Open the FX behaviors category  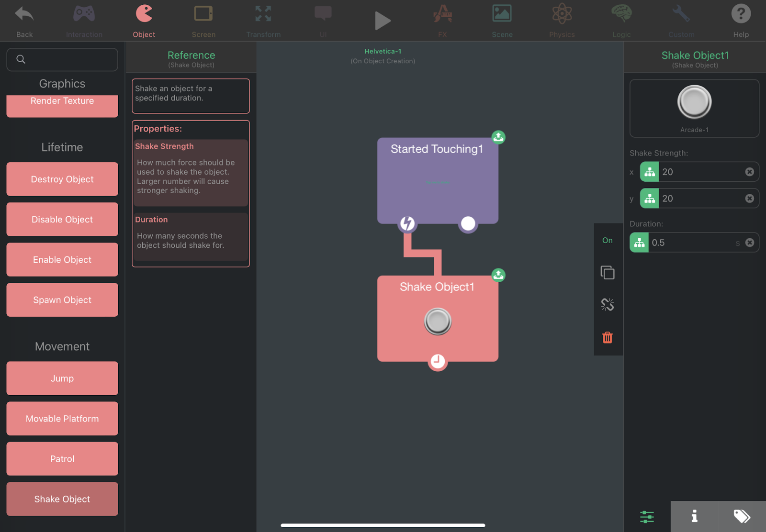tap(442, 21)
